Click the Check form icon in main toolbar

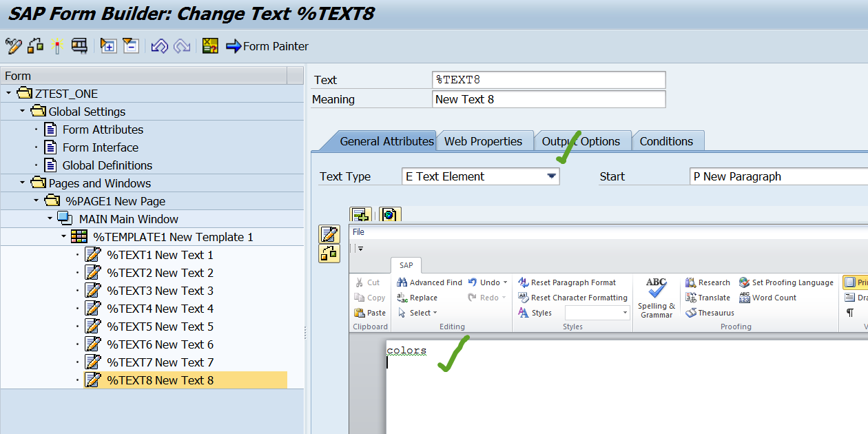(35, 46)
